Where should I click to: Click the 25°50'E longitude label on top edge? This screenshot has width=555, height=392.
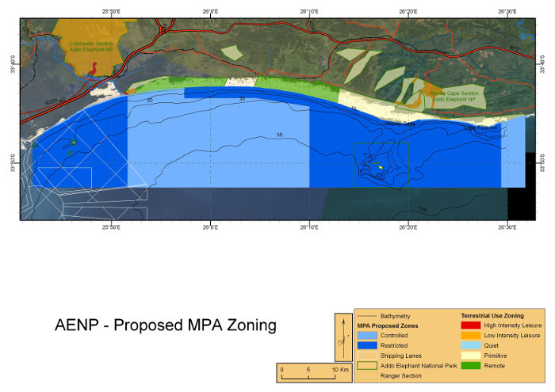(x=111, y=12)
